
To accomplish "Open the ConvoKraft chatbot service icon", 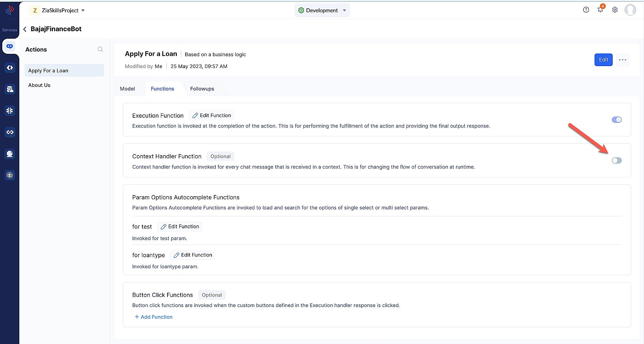I will (x=10, y=46).
